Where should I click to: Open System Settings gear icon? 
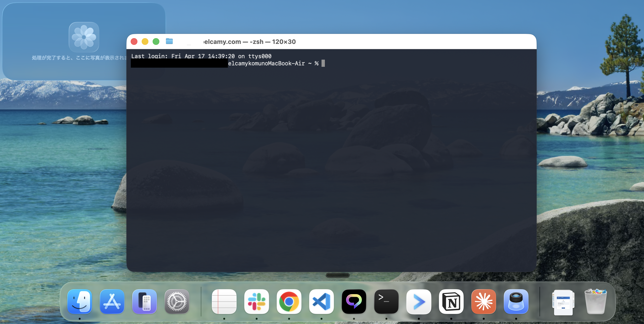(177, 301)
